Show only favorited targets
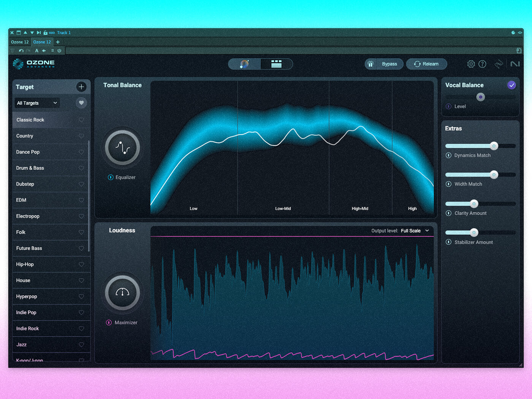This screenshot has height=399, width=532. [81, 103]
